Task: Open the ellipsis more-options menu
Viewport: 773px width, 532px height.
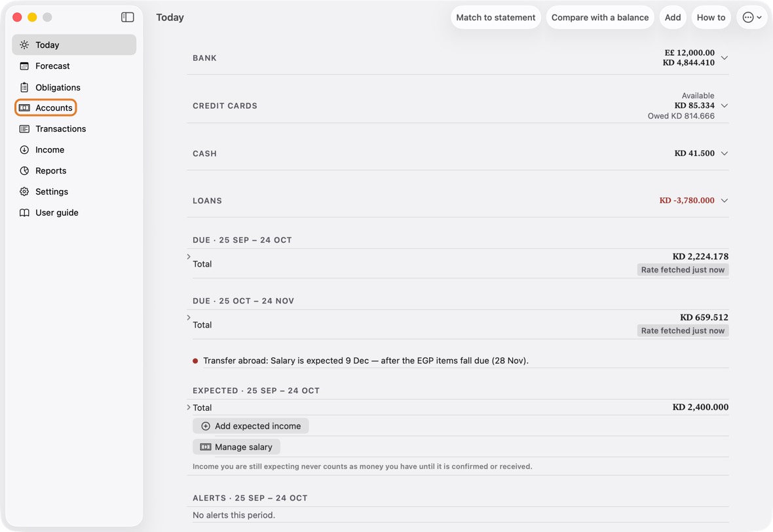Action: point(752,17)
